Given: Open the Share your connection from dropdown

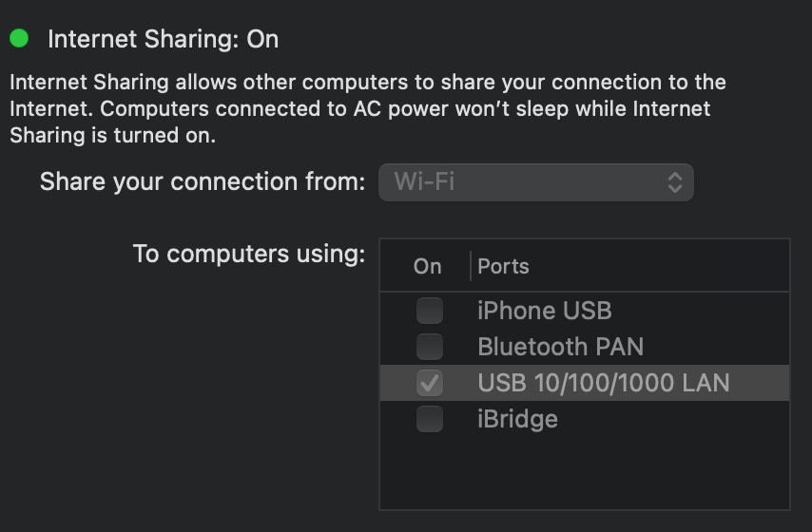Looking at the screenshot, I should (x=535, y=182).
